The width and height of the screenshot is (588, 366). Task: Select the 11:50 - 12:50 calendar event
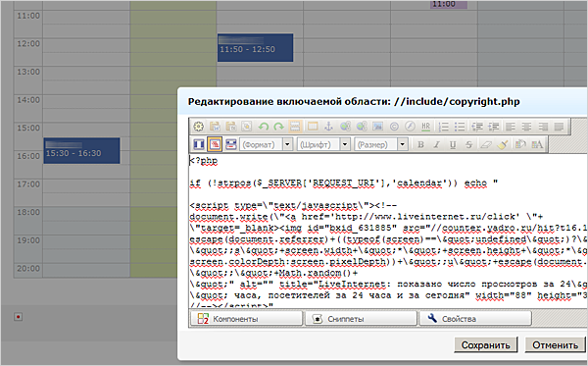pos(256,48)
